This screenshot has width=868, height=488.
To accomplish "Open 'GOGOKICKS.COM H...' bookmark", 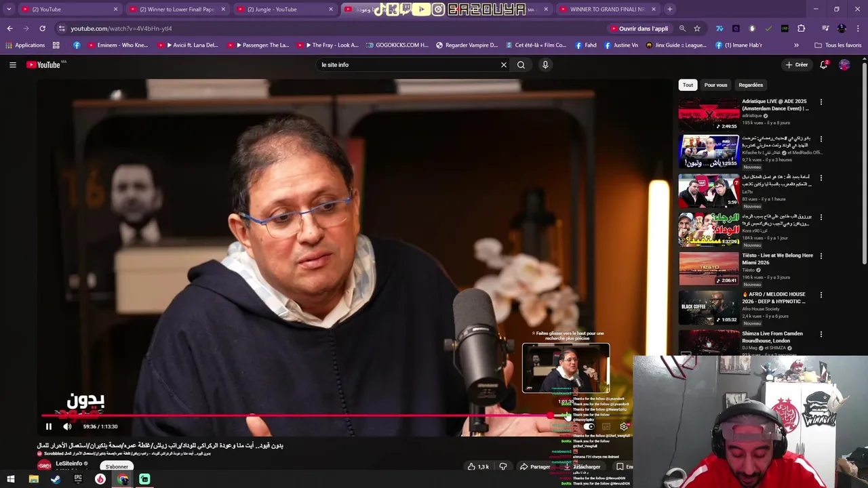I will pos(397,45).
